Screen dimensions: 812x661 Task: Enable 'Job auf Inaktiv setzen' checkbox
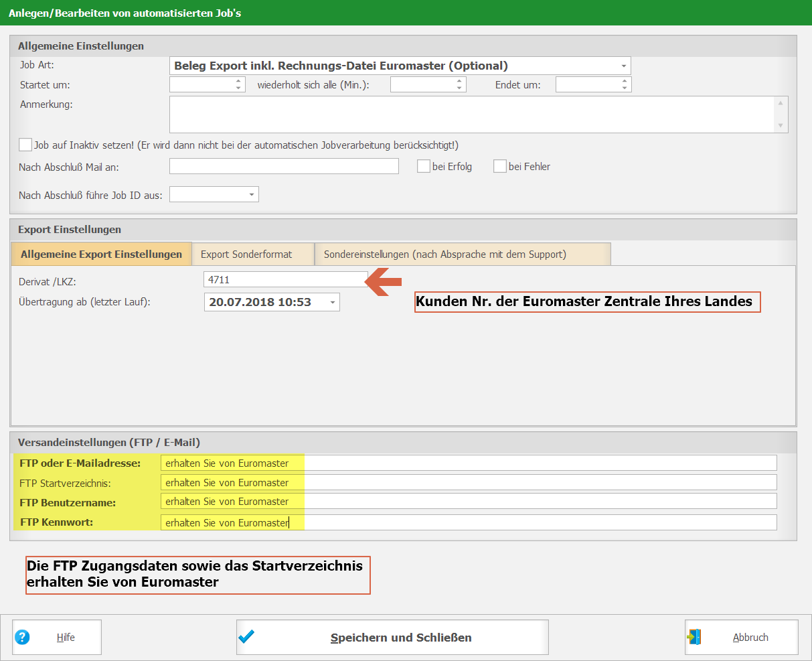point(25,145)
